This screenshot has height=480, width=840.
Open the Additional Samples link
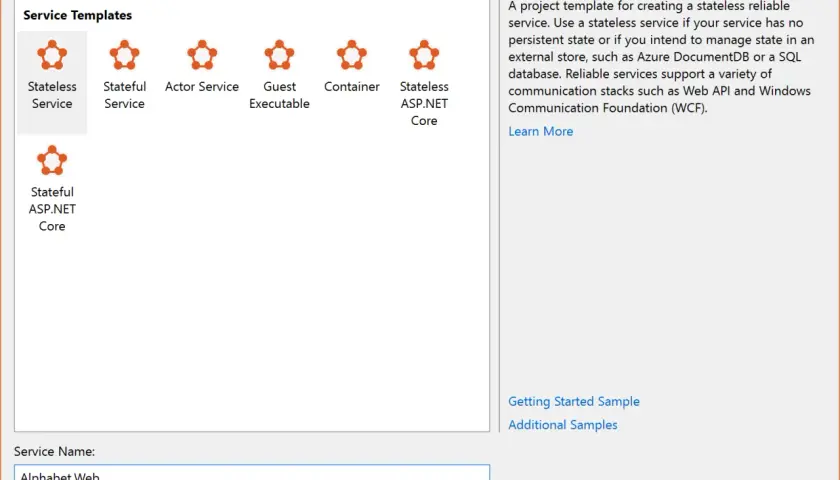click(562, 425)
